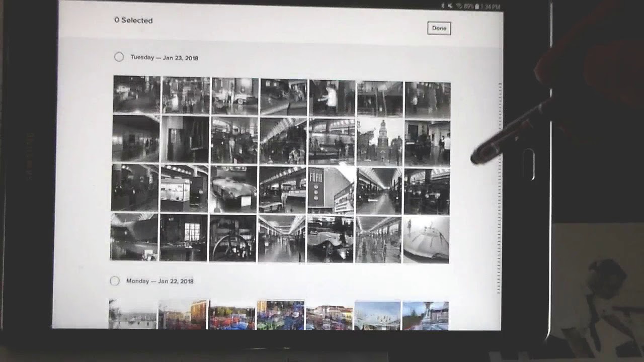Select the long hallway perspective photo
The width and height of the screenshot is (644, 362).
[379, 191]
